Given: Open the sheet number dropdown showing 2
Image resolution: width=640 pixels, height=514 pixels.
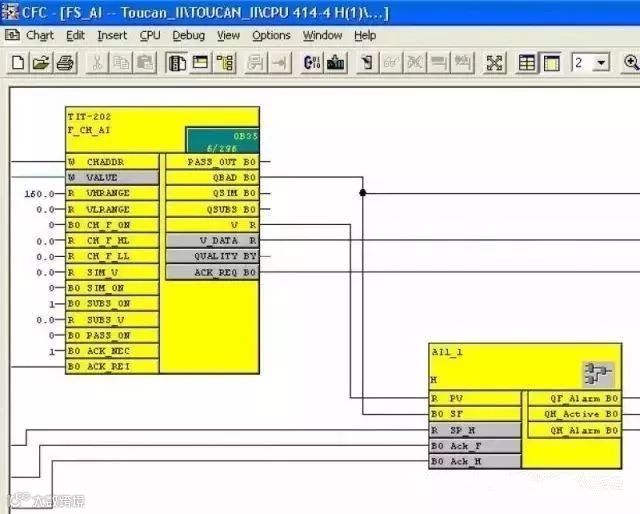Looking at the screenshot, I should point(601,63).
